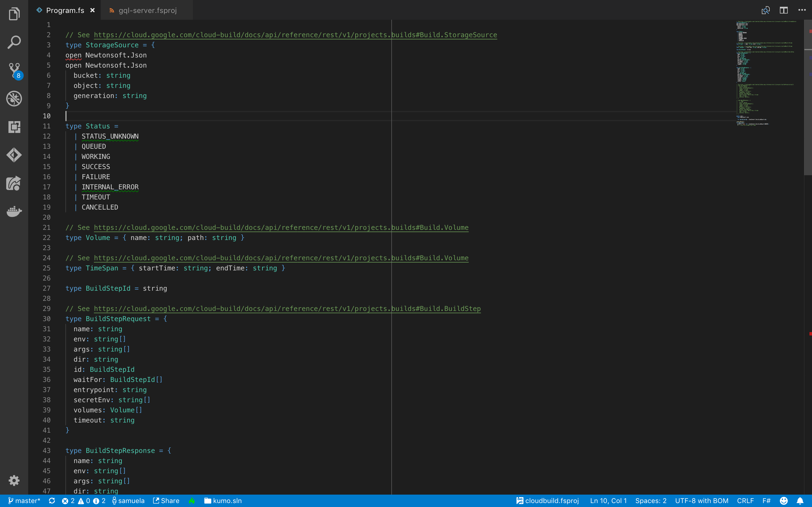
Task: Open more editor actions via ellipsis menu
Action: [x=802, y=10]
